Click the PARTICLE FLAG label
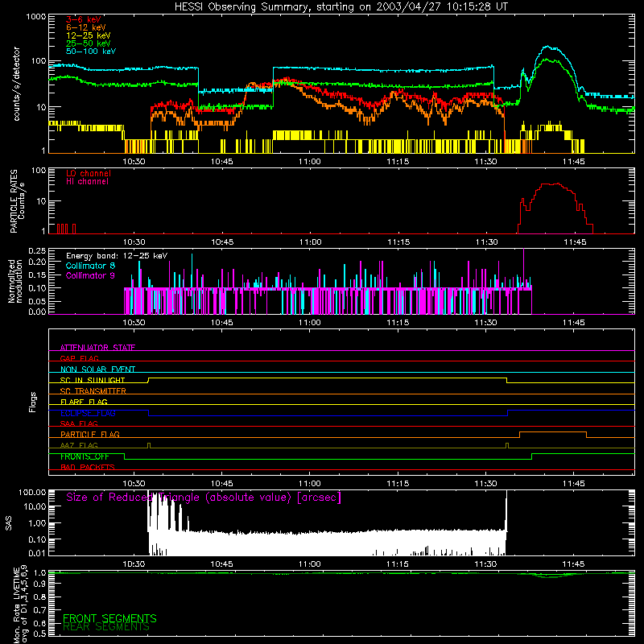 pyautogui.click(x=90, y=434)
